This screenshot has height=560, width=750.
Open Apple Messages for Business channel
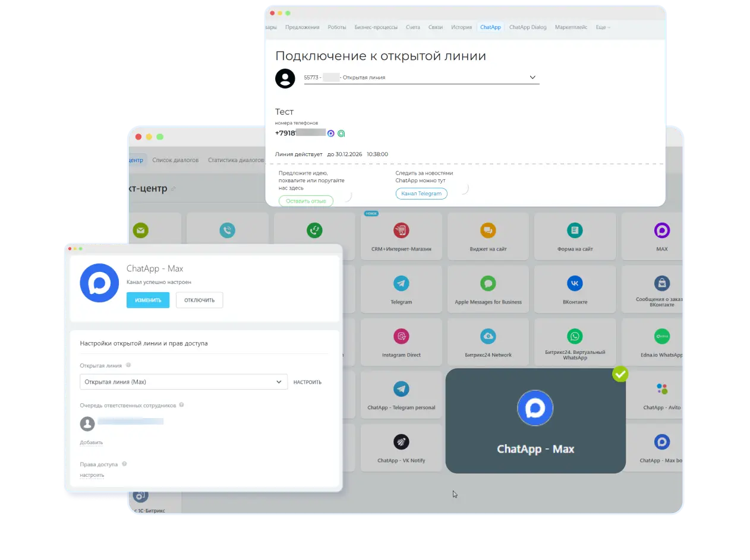(488, 289)
